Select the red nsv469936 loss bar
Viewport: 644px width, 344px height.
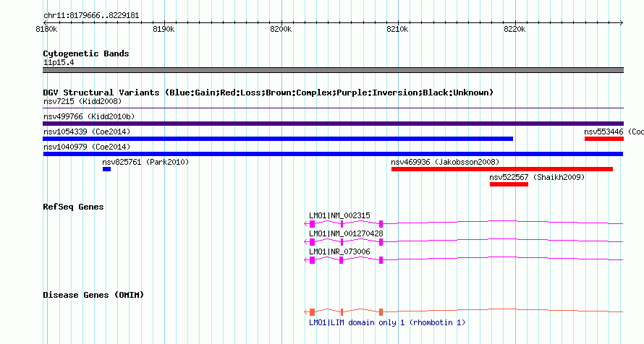502,169
